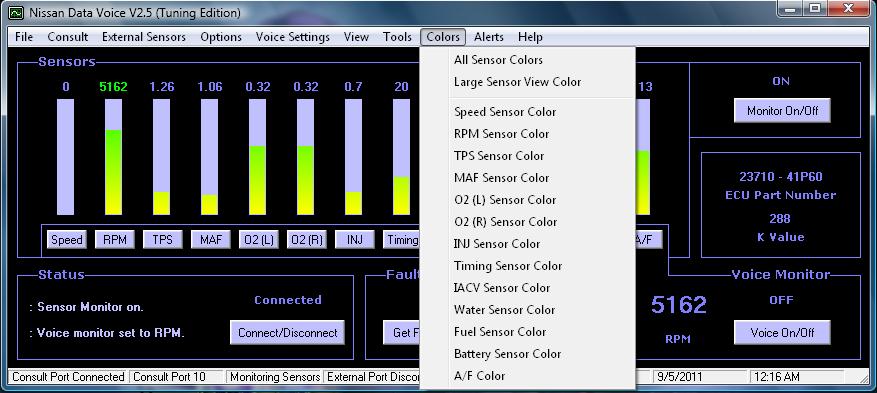Open the Consult menu

point(68,37)
